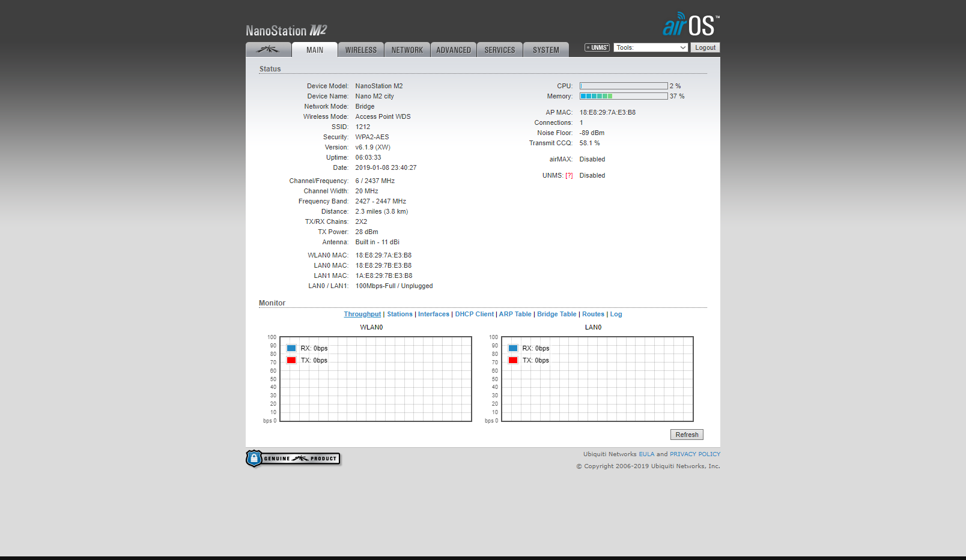Viewport: 966px width, 560px height.
Task: Click the AP MAC value 18:E8:29:7A:E3:B8
Action: tap(607, 112)
